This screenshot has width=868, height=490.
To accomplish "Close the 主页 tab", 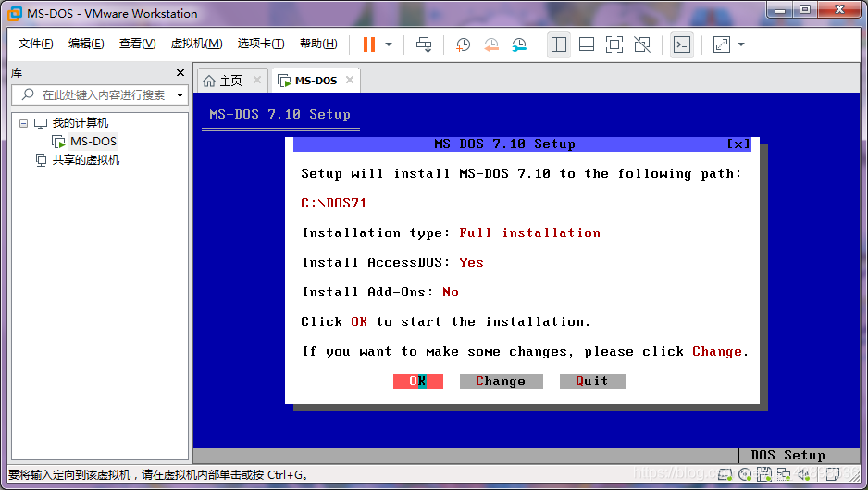I will click(257, 80).
